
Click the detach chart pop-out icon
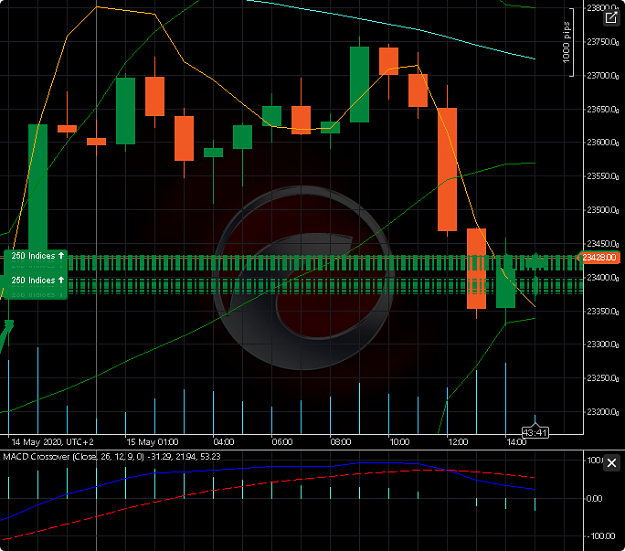[x=611, y=18]
